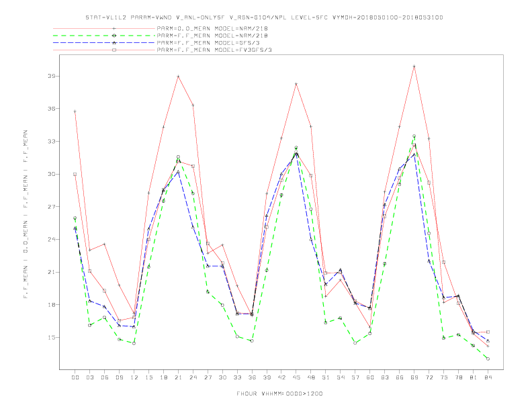Image resolution: width=532 pixels, height=411 pixels.
Task: Click the x-axis label FHOUR VHHMM:0000>1200
Action: pyautogui.click(x=279, y=394)
